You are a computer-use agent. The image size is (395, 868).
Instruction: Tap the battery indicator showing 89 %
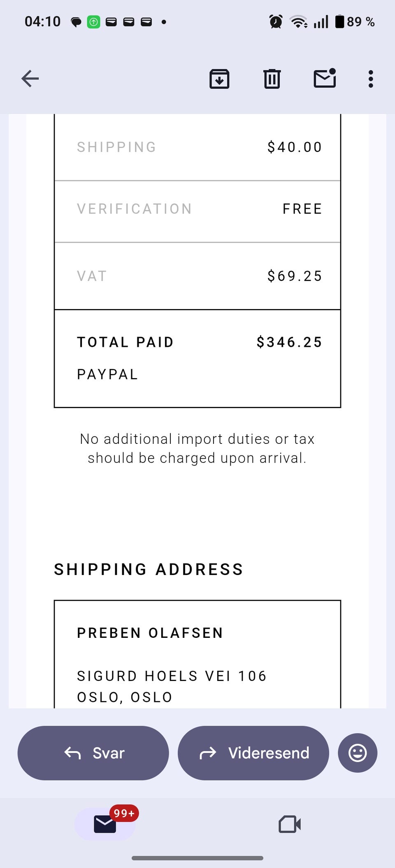coord(355,21)
